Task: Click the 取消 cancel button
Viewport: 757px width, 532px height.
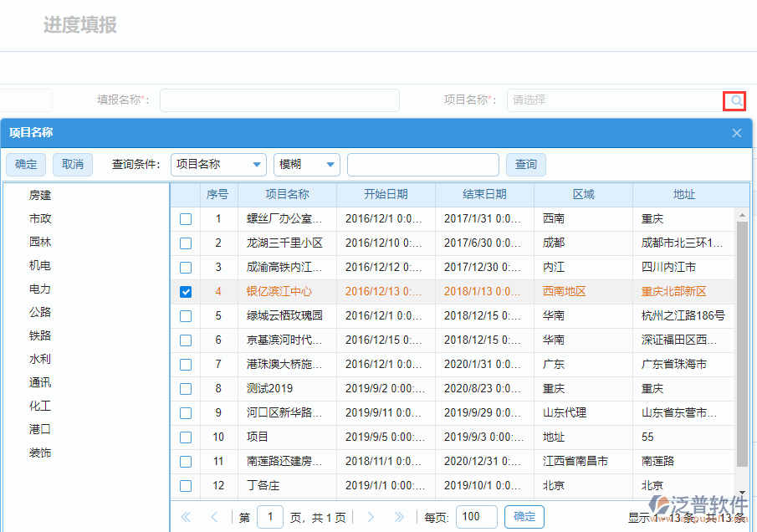Action: [72, 164]
